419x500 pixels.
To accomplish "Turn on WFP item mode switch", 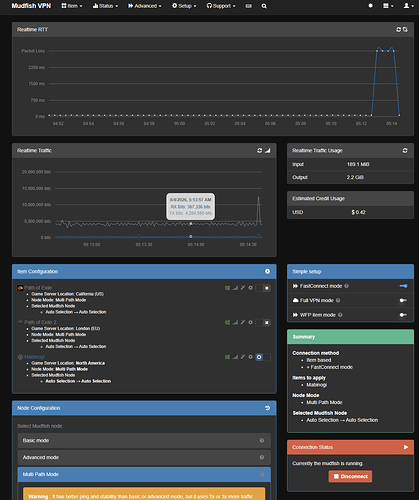I will [403, 315].
